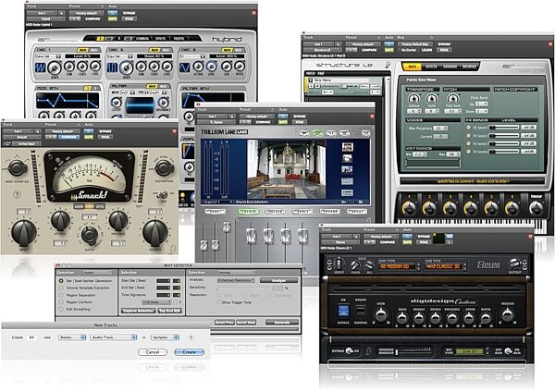
Task: Click the Presence knob on Eleven amp
Action: pos(452,318)
